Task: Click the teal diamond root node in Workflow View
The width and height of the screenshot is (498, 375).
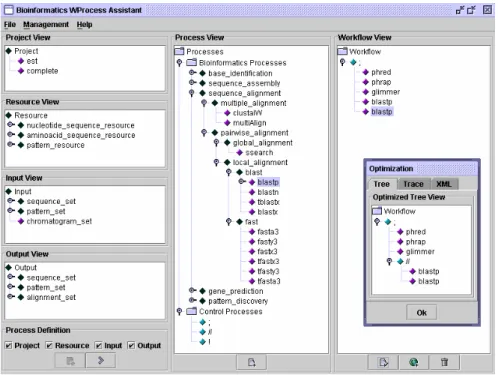Action: click(353, 62)
